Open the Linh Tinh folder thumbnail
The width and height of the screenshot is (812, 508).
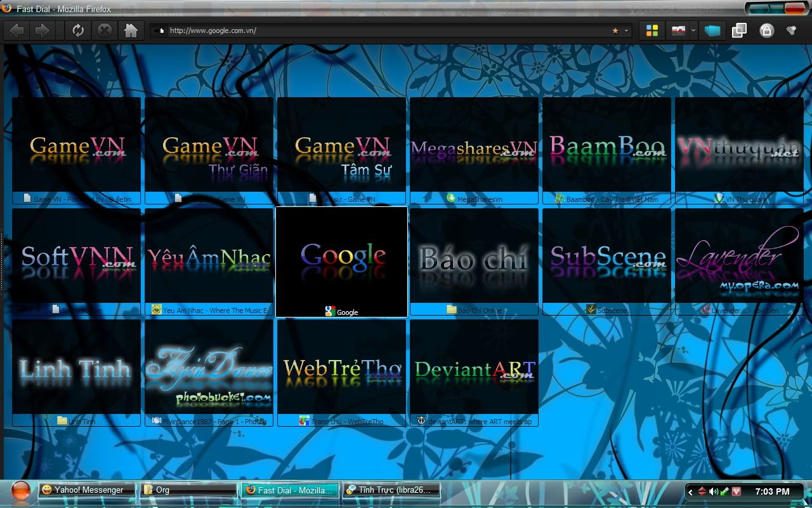[76, 367]
